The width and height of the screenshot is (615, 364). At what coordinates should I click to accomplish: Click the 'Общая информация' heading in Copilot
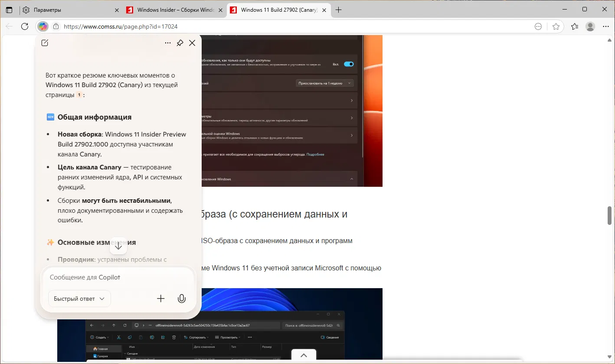(95, 117)
